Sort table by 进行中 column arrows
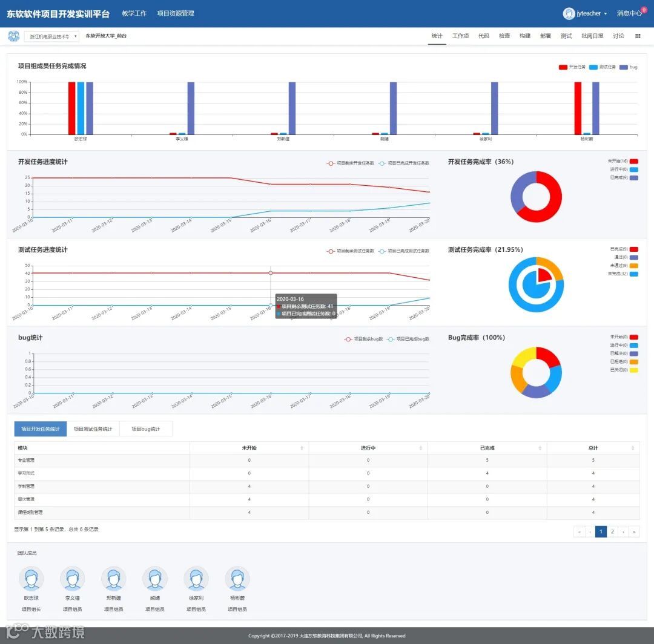 click(x=421, y=448)
